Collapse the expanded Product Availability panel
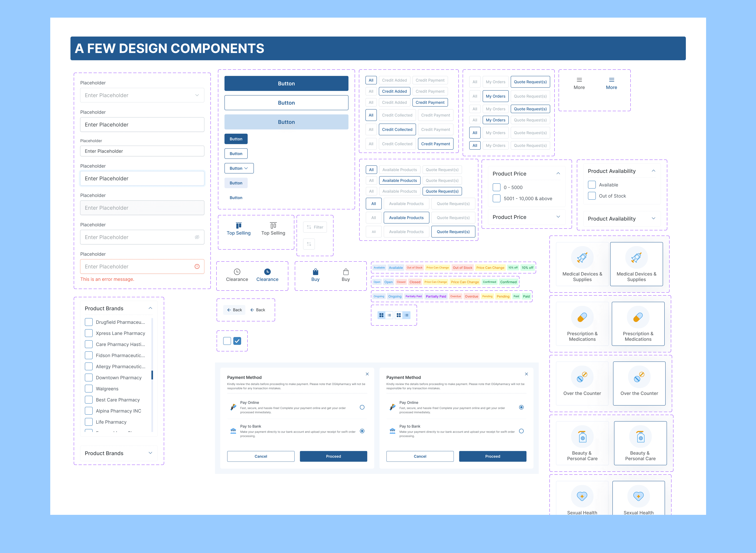 pyautogui.click(x=654, y=171)
